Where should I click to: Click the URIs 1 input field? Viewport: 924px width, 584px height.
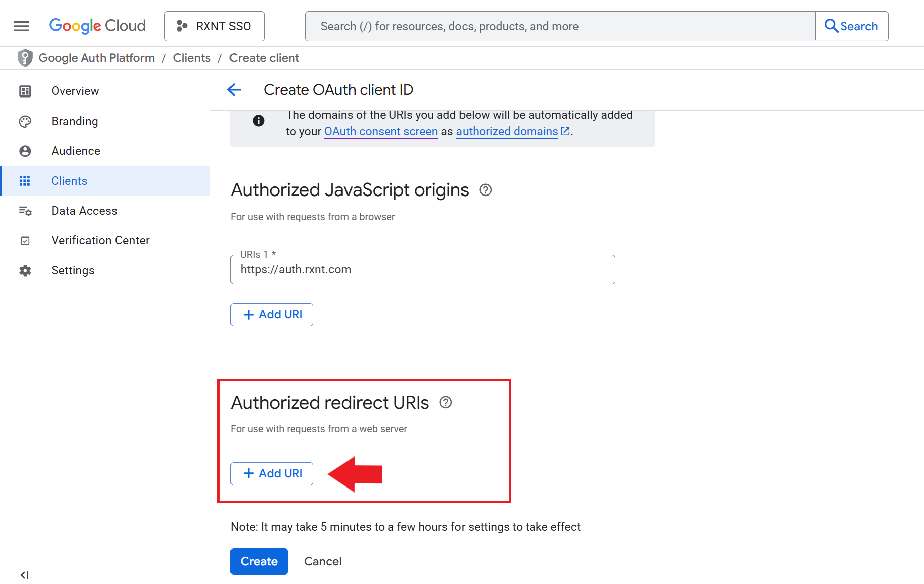(x=422, y=270)
